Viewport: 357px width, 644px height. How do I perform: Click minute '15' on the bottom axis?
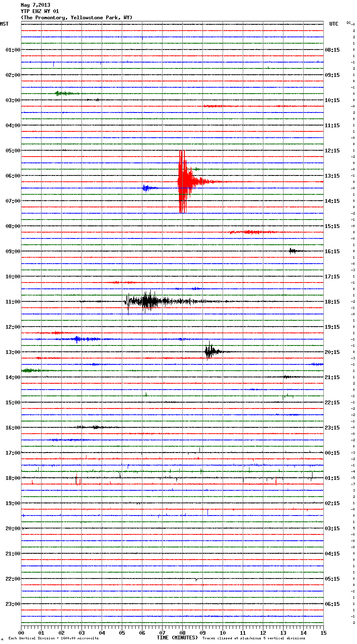coord(323,633)
